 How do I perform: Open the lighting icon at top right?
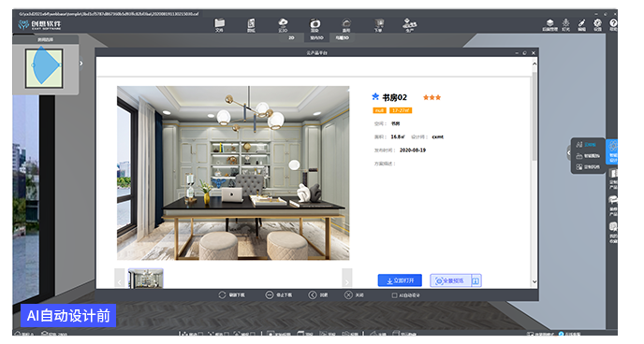[566, 24]
